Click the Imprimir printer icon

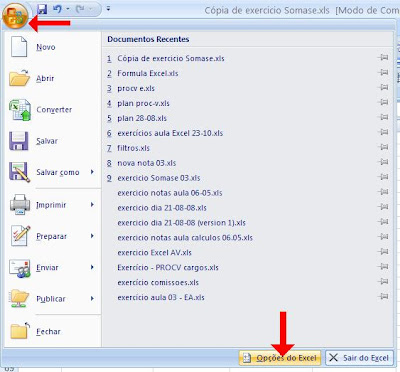[x=20, y=204]
